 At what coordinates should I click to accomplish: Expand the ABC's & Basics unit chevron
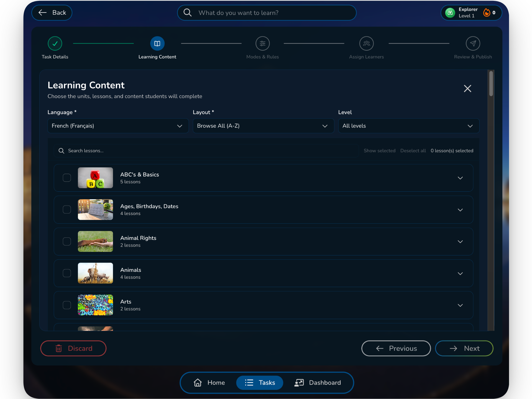460,178
